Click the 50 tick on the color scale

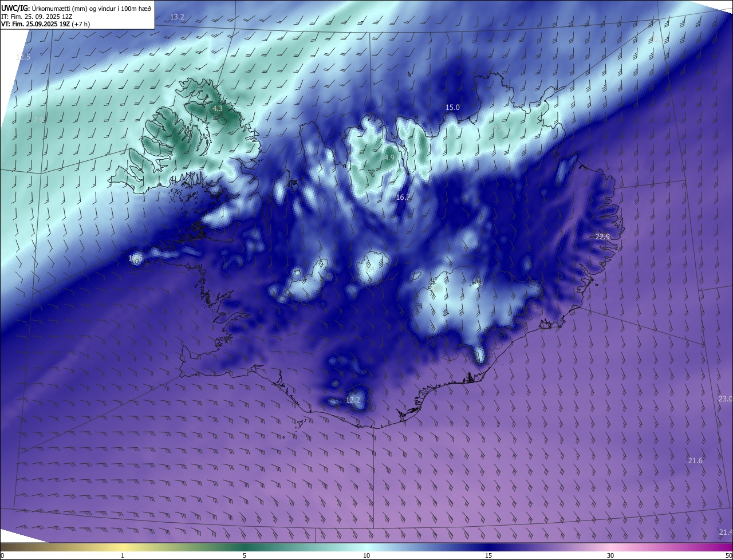(728, 555)
